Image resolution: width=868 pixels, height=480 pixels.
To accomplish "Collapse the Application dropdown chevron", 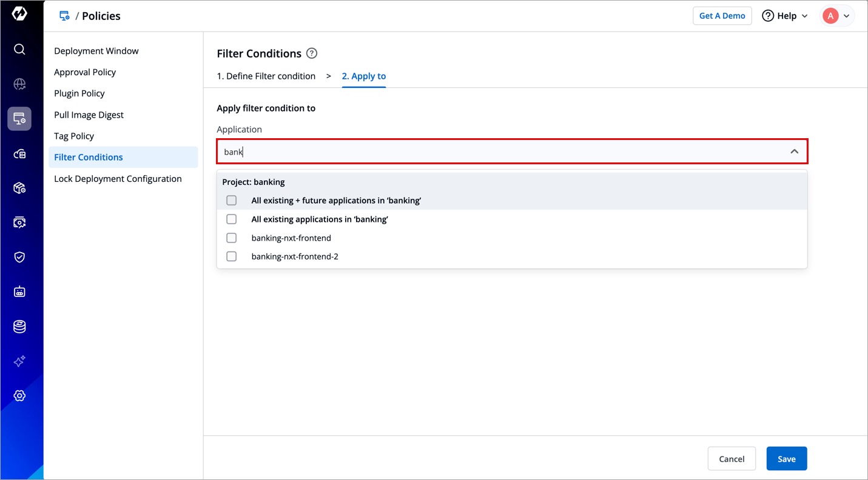I will [794, 152].
